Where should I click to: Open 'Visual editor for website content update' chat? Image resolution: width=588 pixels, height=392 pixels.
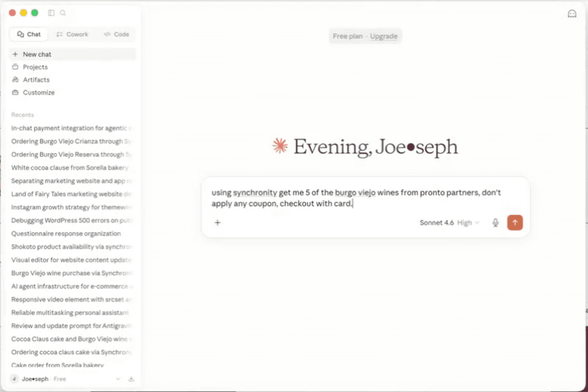coord(72,260)
